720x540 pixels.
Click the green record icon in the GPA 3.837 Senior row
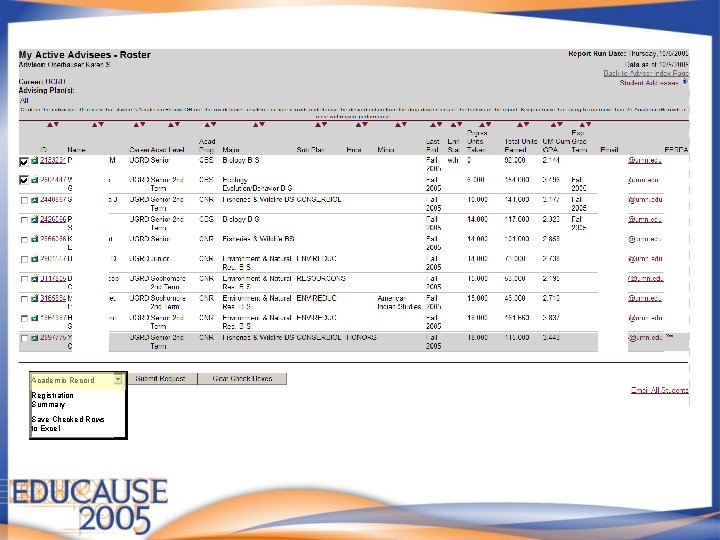pyautogui.click(x=34, y=318)
